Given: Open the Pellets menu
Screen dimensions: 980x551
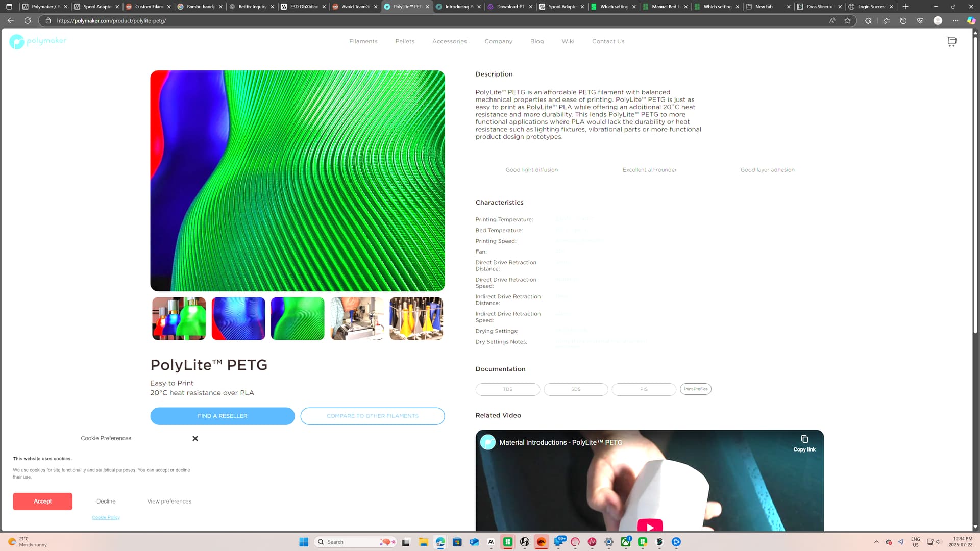Looking at the screenshot, I should [405, 41].
